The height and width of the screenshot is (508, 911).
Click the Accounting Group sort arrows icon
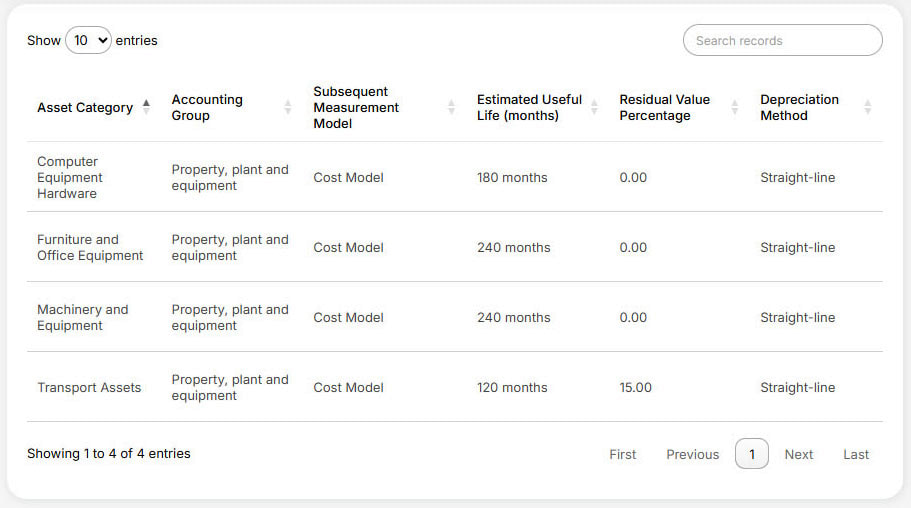288,107
